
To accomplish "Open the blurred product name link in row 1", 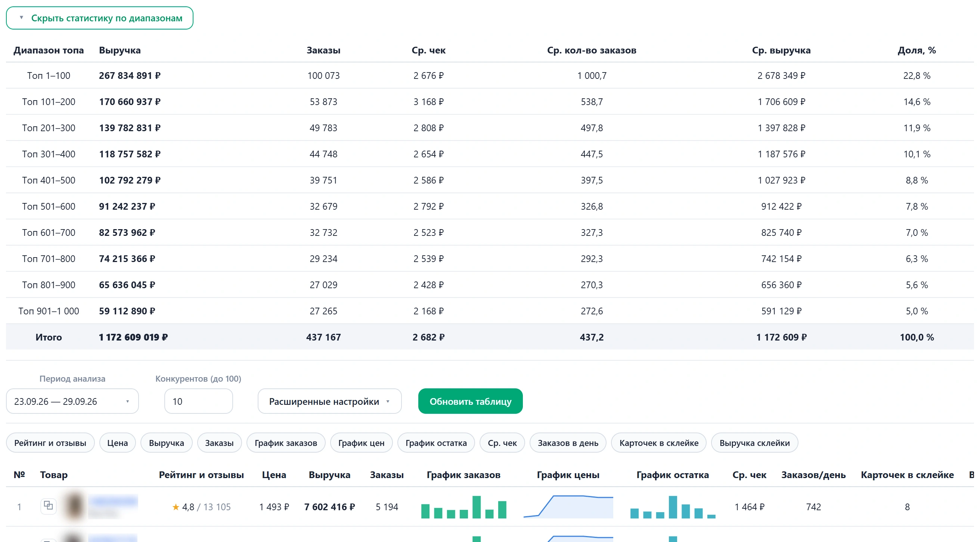I will click(x=114, y=501).
